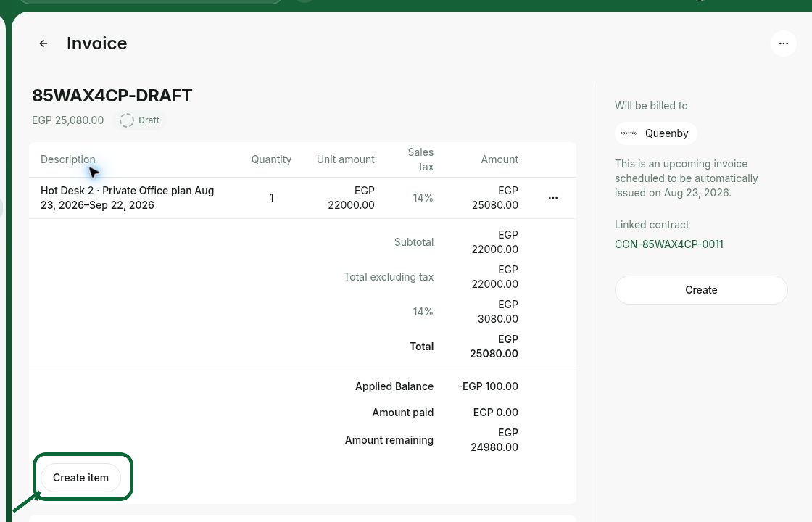Open the Hot Desk 2 line item options
Viewport: 812px width, 522px height.
point(553,198)
